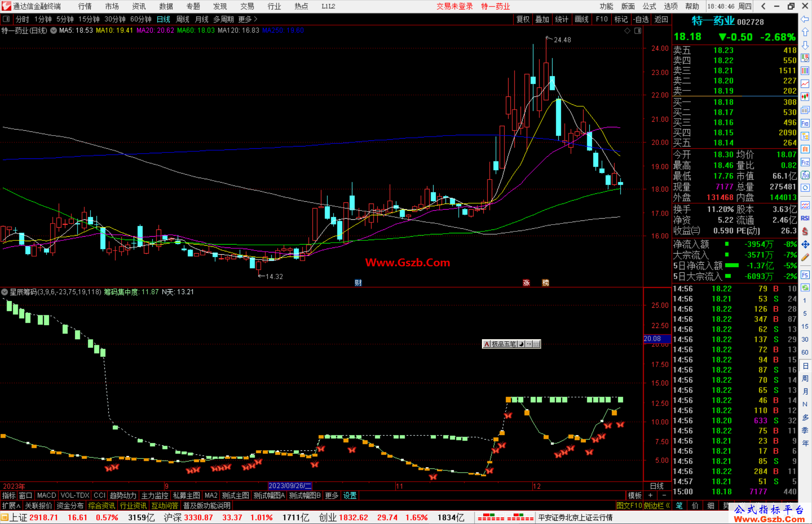Click the FS icon in right sidebar
812x524 pixels.
(805, 275)
